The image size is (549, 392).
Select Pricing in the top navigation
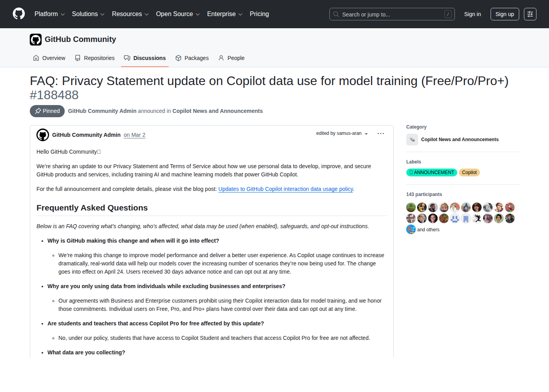click(x=259, y=14)
